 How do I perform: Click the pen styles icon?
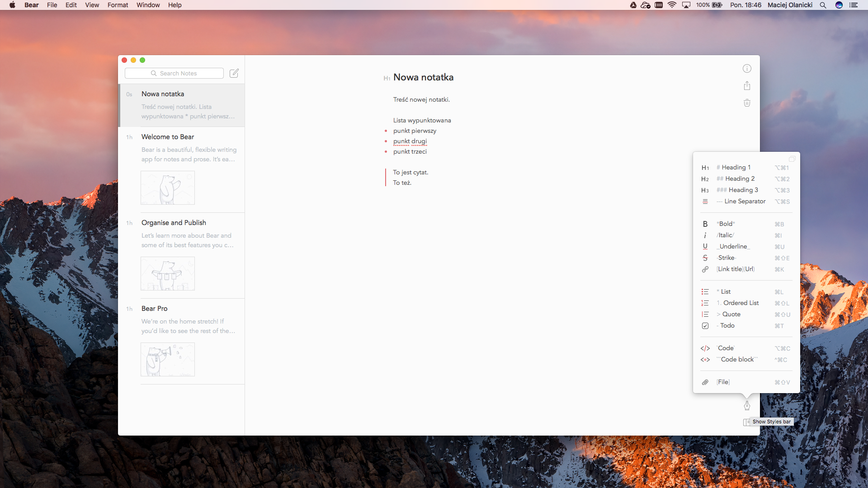pos(747,406)
